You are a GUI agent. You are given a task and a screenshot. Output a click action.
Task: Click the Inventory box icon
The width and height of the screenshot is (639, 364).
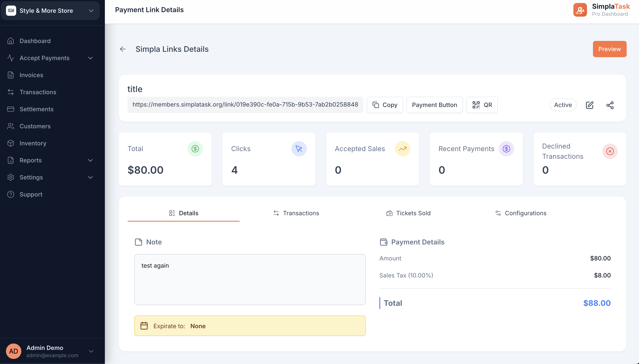(x=10, y=143)
